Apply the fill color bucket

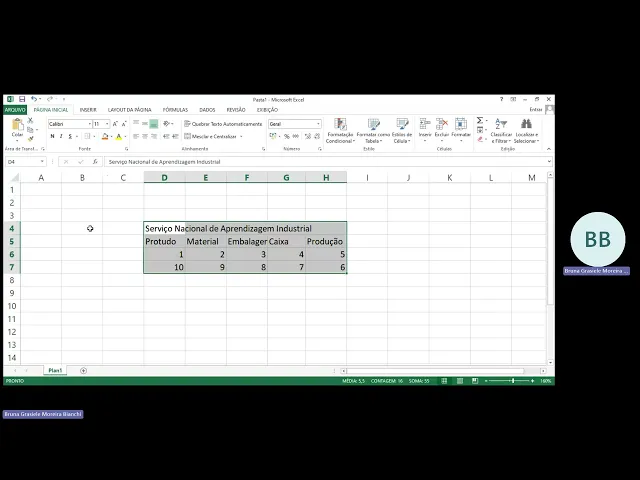105,136
